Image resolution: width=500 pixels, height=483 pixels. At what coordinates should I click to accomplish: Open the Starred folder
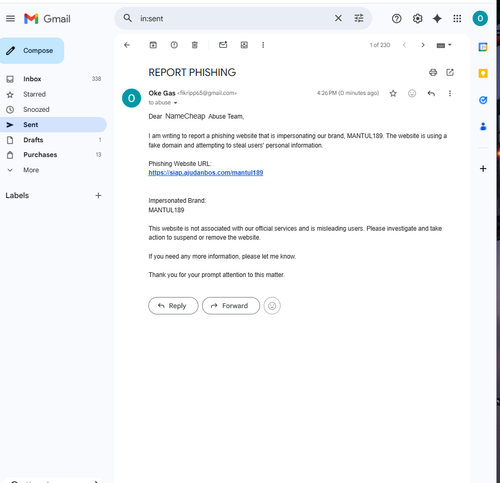[x=53, y=94]
